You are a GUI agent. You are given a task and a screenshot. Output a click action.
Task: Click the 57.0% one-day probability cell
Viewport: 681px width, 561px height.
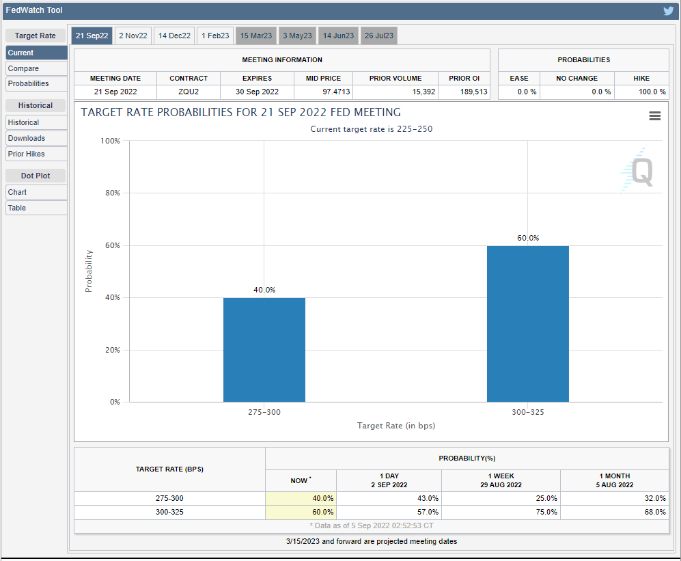389,512
